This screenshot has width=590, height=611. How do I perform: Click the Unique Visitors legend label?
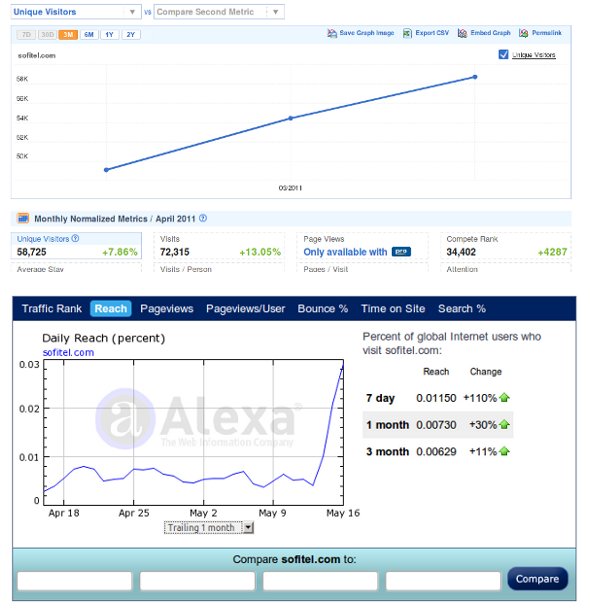pos(533,55)
